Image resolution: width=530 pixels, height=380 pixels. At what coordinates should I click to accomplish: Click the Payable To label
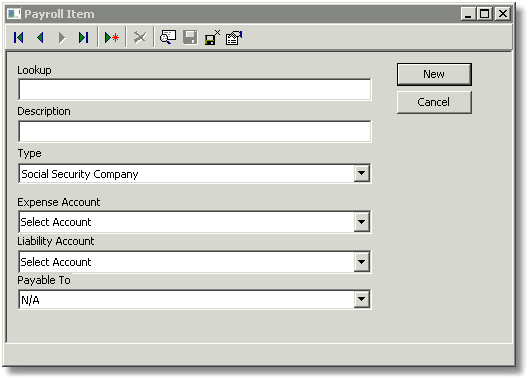(x=44, y=280)
